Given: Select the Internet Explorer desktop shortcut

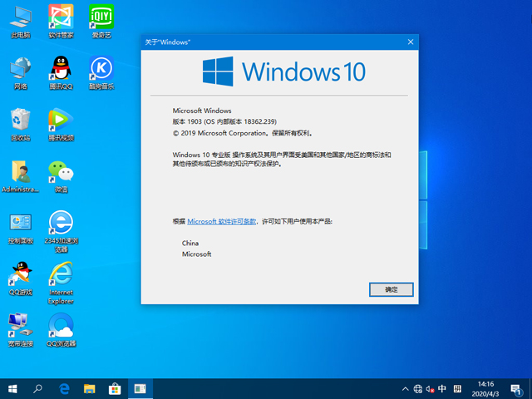Looking at the screenshot, I should [x=61, y=283].
